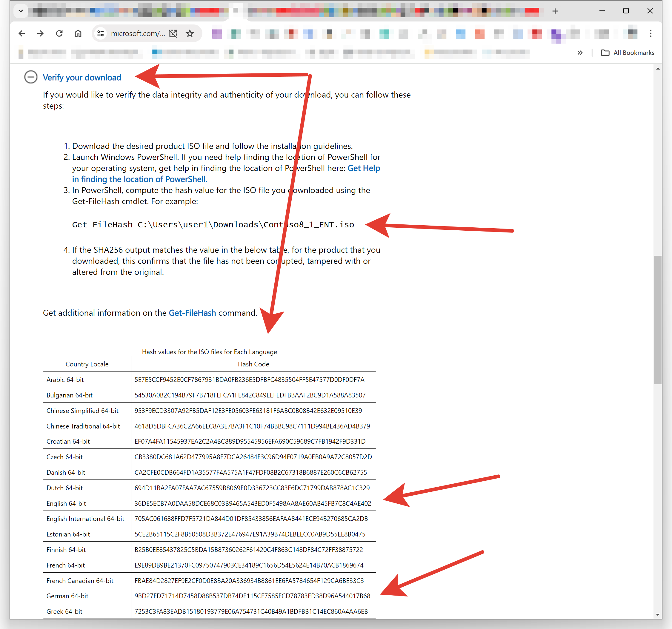Select the Estonian 64-bit row label

click(68, 534)
